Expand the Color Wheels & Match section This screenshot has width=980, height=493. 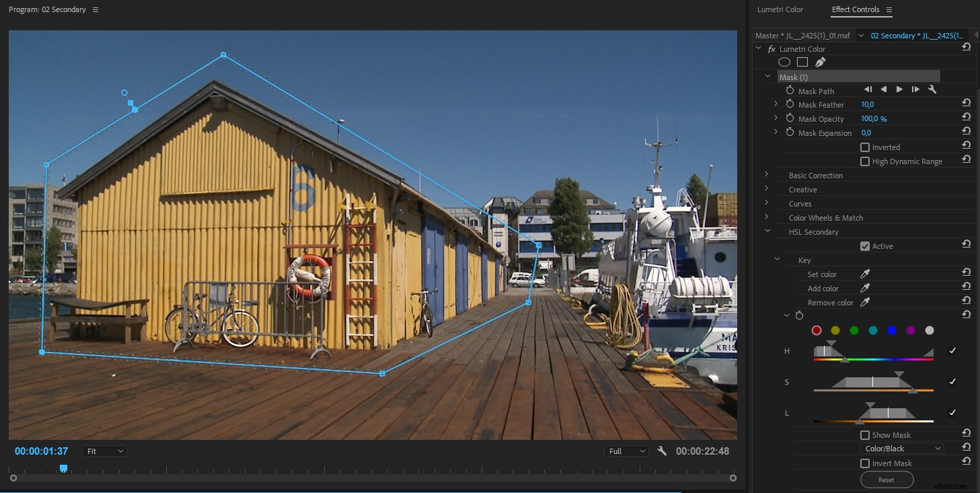(767, 217)
